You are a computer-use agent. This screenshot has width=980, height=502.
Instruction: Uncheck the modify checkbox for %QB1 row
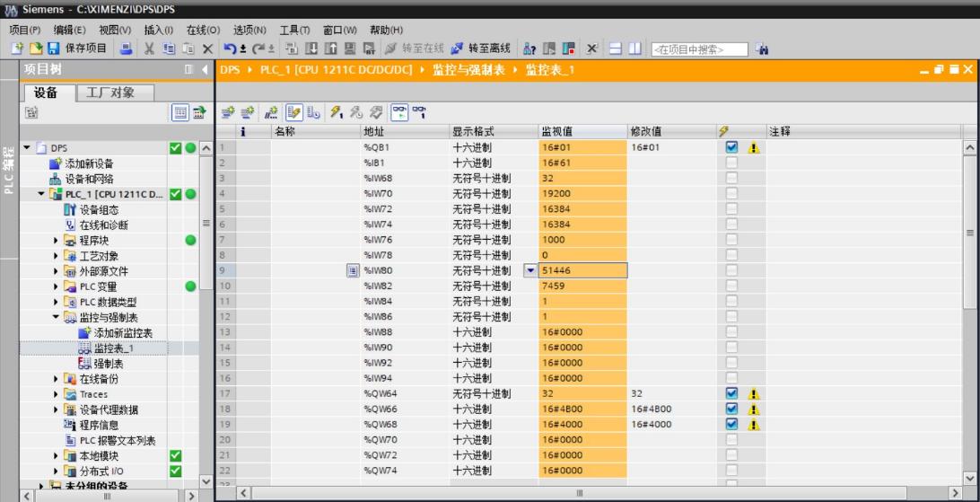731,148
